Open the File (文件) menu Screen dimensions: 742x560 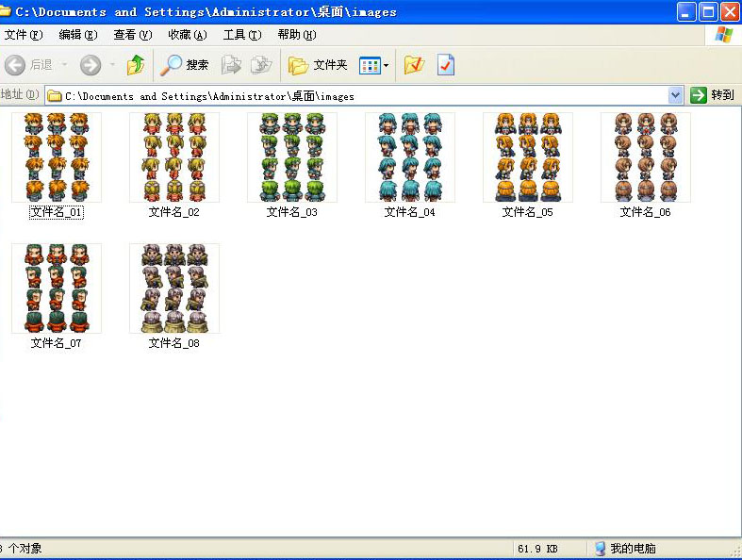[24, 35]
